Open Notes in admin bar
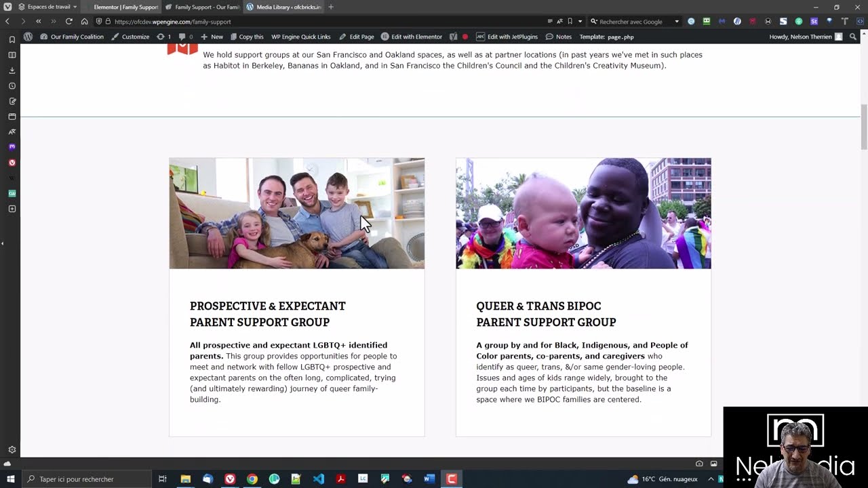 point(559,37)
